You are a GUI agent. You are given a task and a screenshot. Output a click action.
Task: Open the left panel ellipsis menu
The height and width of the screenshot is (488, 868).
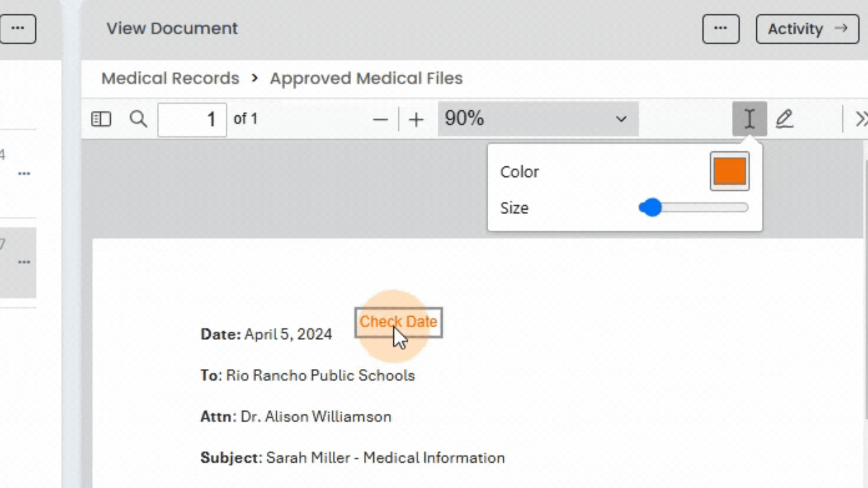pos(18,28)
